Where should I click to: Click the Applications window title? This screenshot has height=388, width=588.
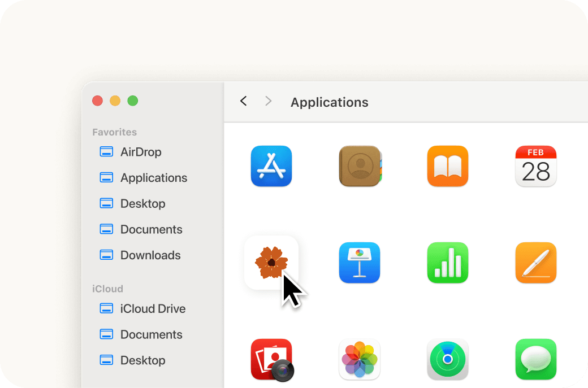[x=329, y=102]
